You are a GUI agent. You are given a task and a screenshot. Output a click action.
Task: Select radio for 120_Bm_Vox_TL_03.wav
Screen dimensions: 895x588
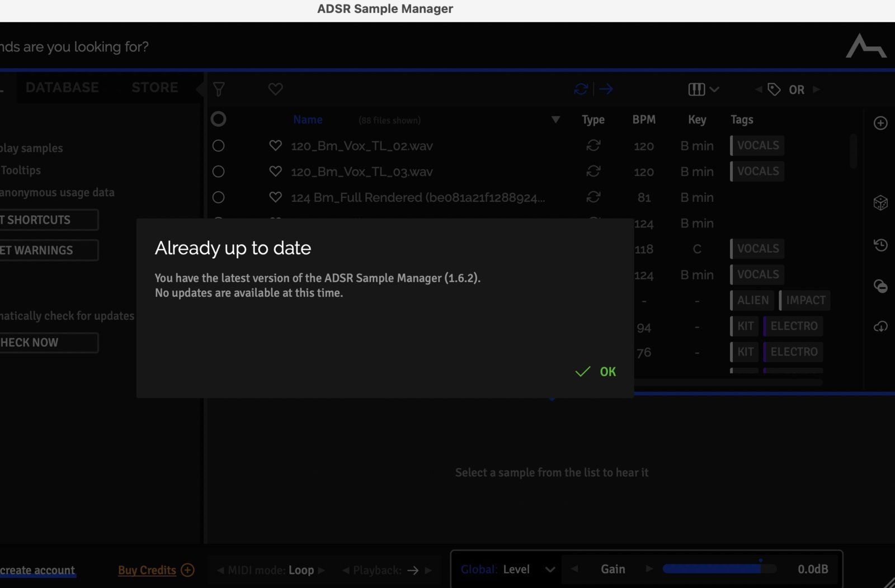point(218,172)
